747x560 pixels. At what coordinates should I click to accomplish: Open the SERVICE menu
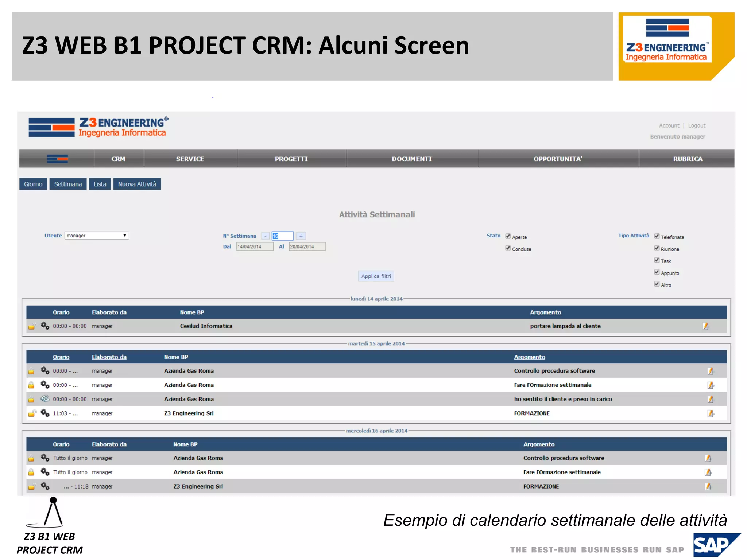[x=190, y=159]
